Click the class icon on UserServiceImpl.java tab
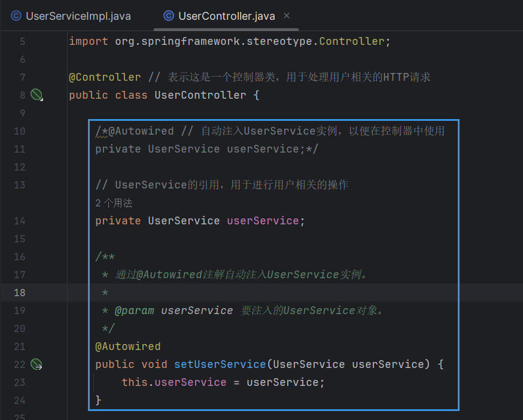523x420 pixels. click(16, 16)
